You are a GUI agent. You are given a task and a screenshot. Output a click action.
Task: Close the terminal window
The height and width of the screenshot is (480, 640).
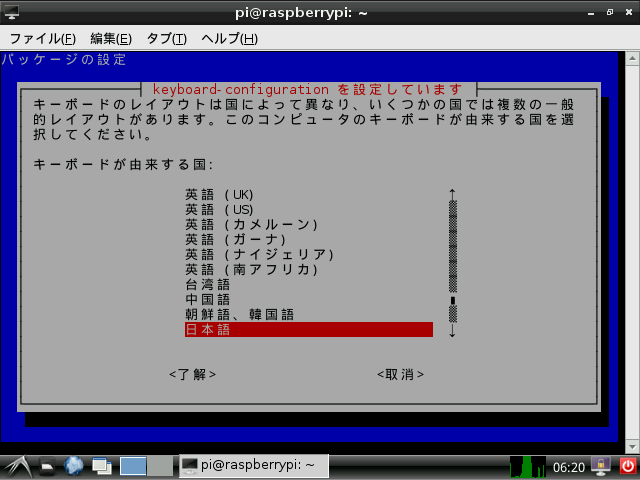[x=629, y=13]
